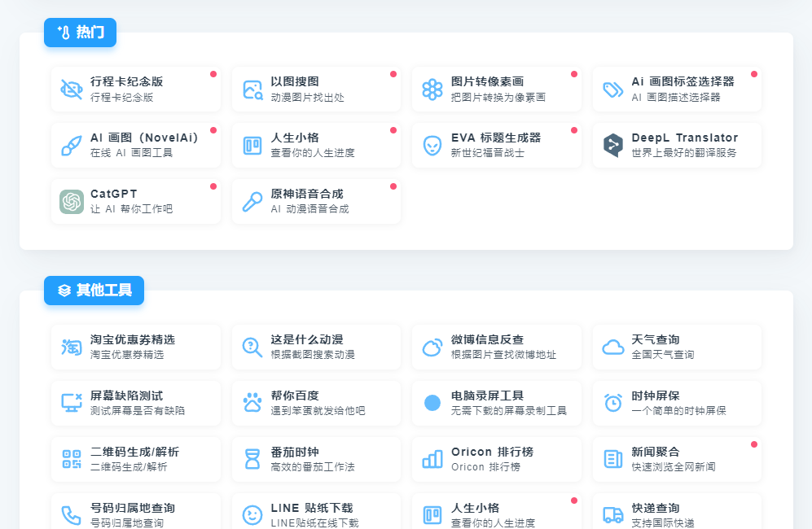This screenshot has width=812, height=529.
Task: Open the Oricon 排行榜 chart card
Action: point(497,458)
